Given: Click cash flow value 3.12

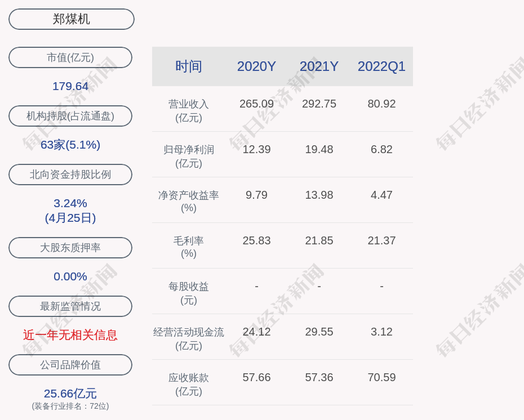Looking at the screenshot, I should pos(381,332).
